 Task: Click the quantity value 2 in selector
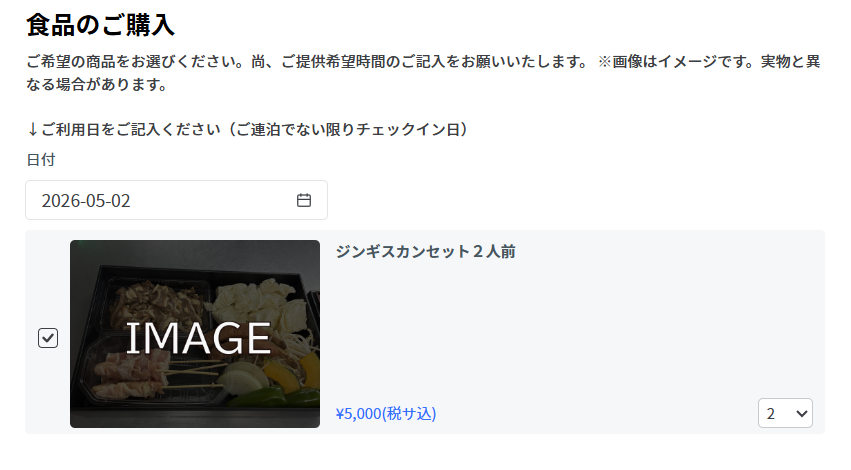[x=771, y=413]
